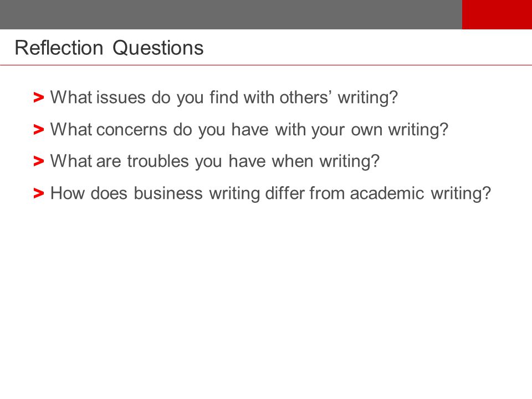
Task: Click the red arrow bullet before 'What are troubles'
Action: [x=39, y=161]
